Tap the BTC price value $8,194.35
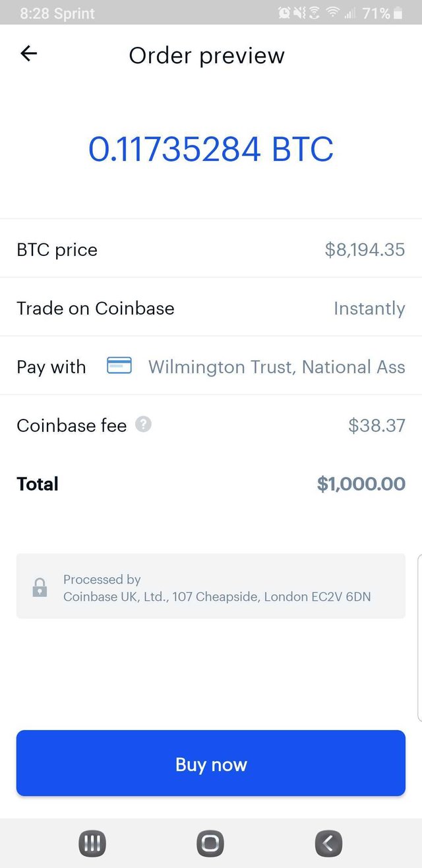 (x=365, y=249)
